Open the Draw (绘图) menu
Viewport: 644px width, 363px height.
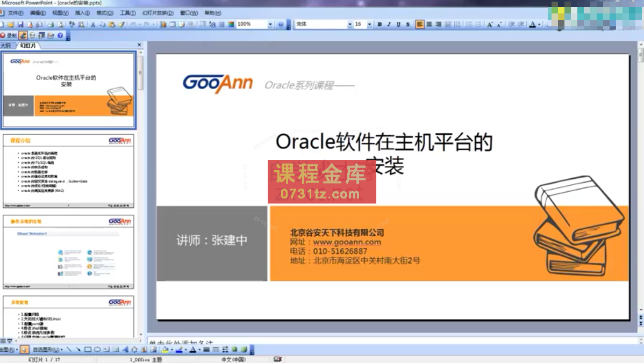[9, 350]
